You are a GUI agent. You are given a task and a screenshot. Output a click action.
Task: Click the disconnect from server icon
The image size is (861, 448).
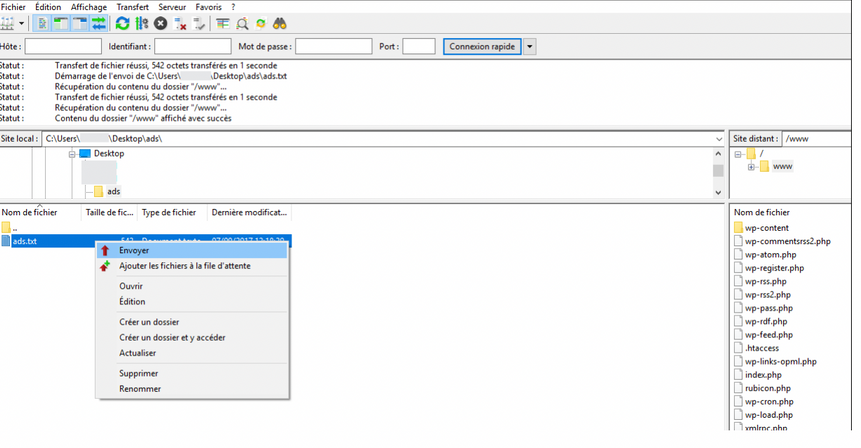(x=179, y=23)
